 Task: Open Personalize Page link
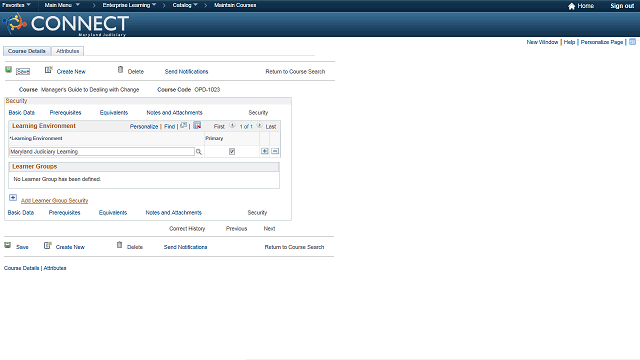tap(602, 42)
